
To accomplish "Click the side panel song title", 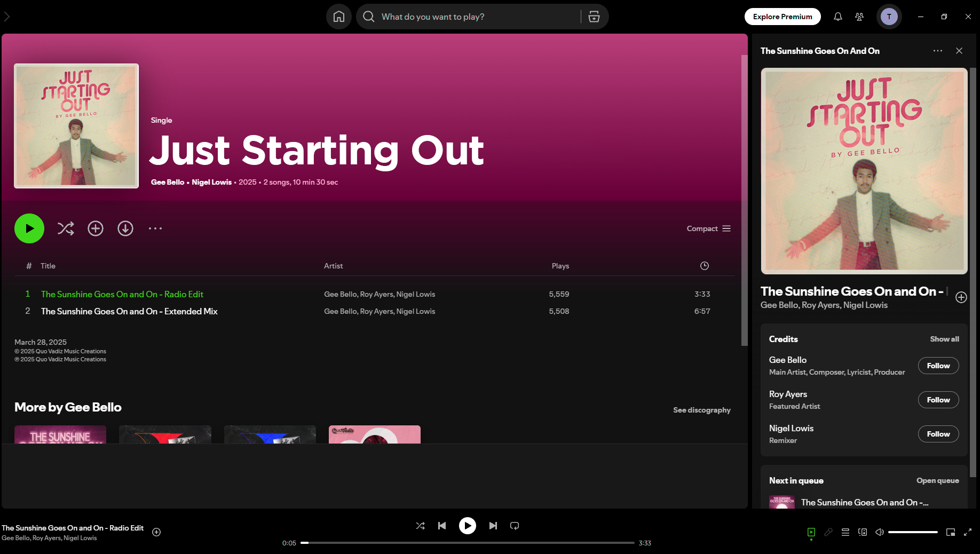I will click(x=853, y=291).
